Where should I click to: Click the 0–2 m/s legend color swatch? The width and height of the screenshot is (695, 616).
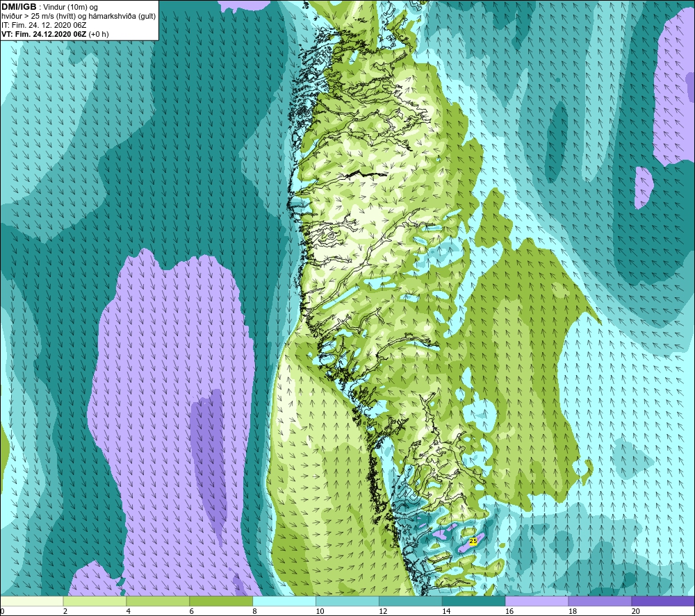[32, 601]
